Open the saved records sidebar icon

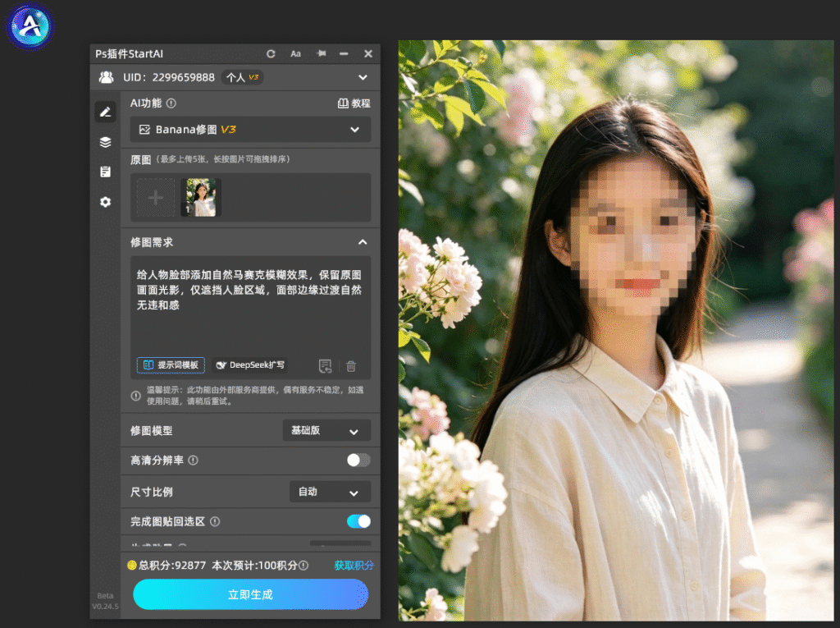pos(106,172)
